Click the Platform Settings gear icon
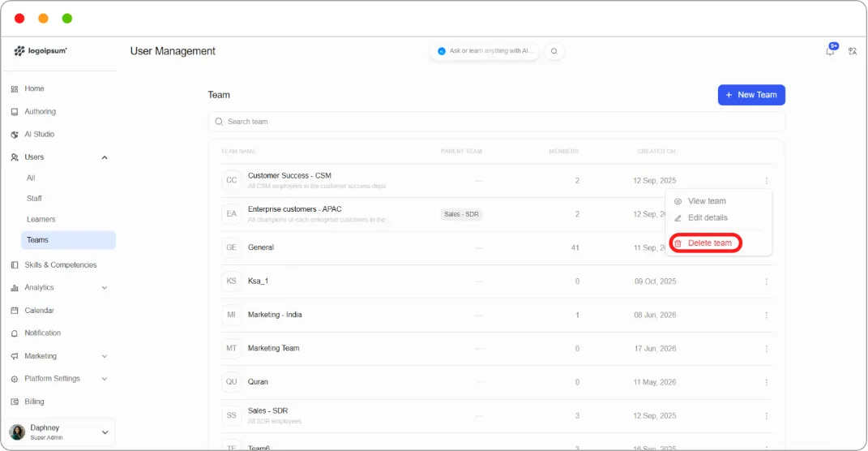The width and height of the screenshot is (868, 451). pos(15,379)
